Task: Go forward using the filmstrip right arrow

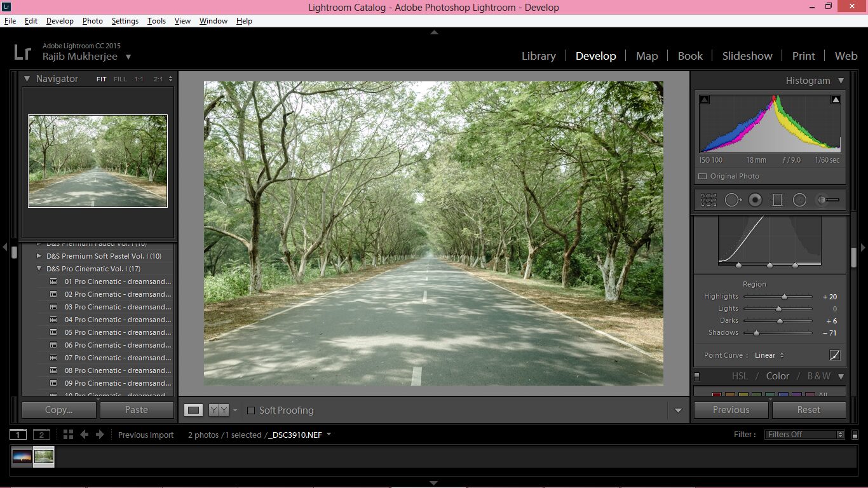Action: [x=100, y=435]
